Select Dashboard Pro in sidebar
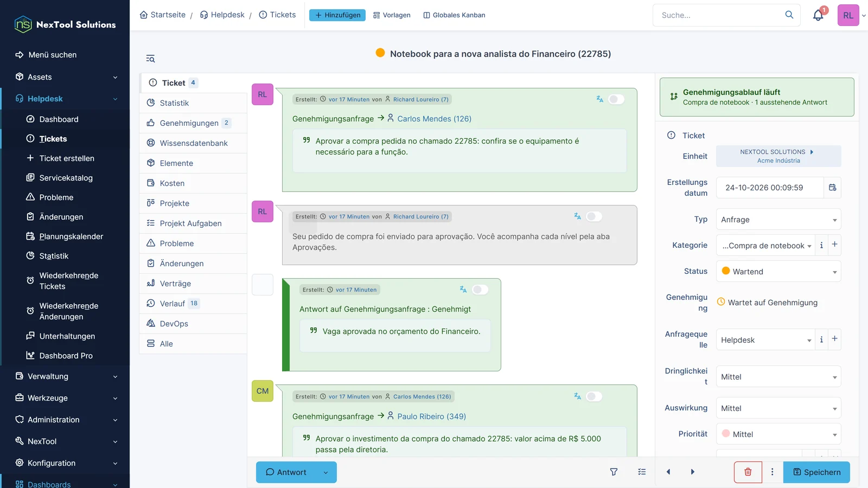The width and height of the screenshot is (868, 488). click(x=66, y=356)
